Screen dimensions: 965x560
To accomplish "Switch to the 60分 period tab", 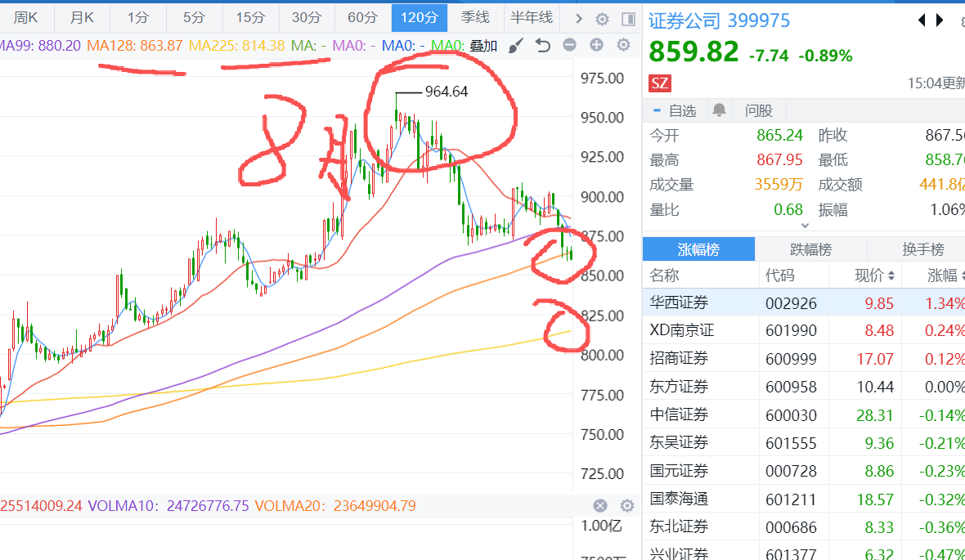I will pos(362,17).
